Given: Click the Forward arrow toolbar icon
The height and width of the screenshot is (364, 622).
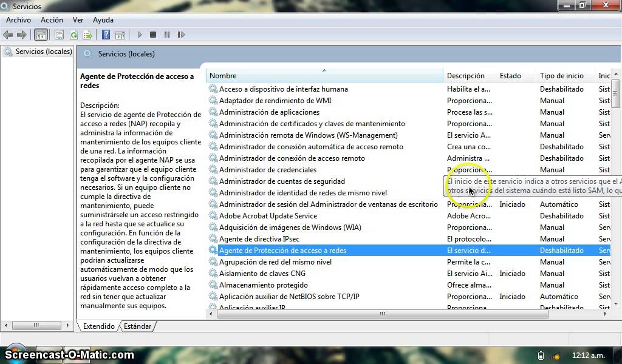Looking at the screenshot, I should 22,35.
